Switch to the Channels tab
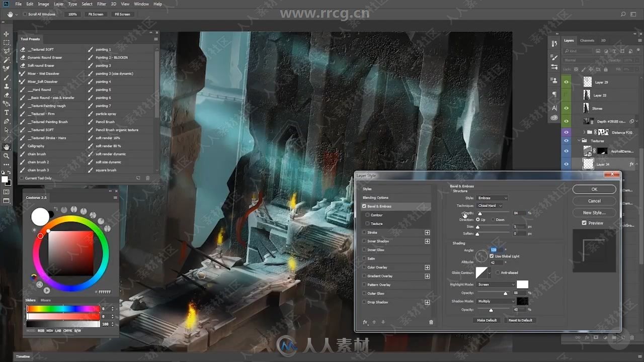This screenshot has width=644, height=362. pos(587,40)
